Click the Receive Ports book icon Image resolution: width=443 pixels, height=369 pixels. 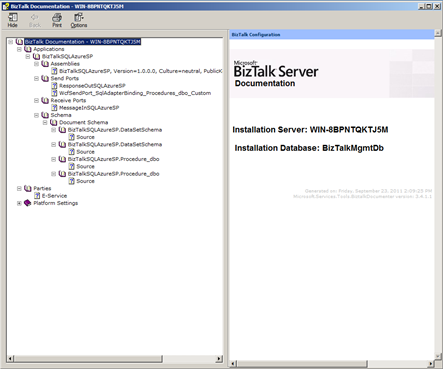pos(45,100)
